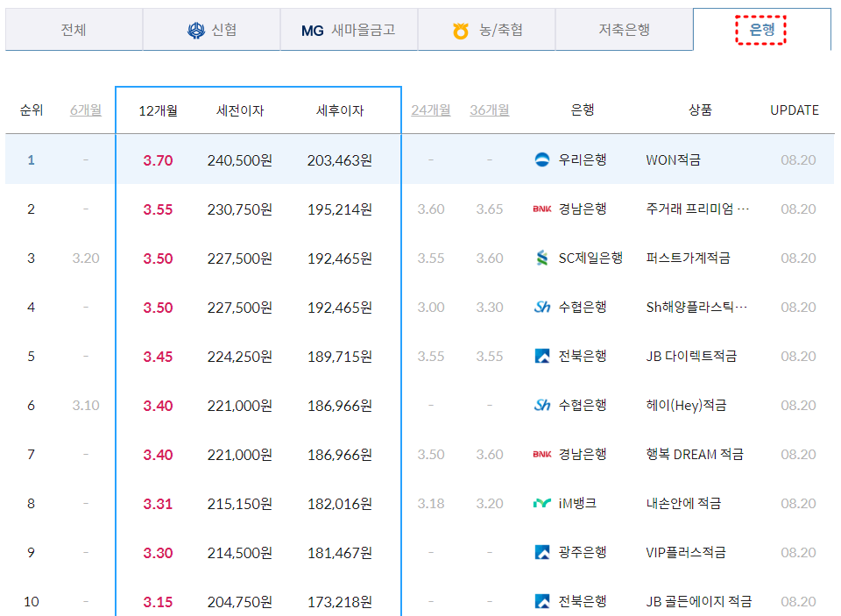Select the 3.30 rate for 광주은행
The image size is (841, 616).
click(x=159, y=553)
